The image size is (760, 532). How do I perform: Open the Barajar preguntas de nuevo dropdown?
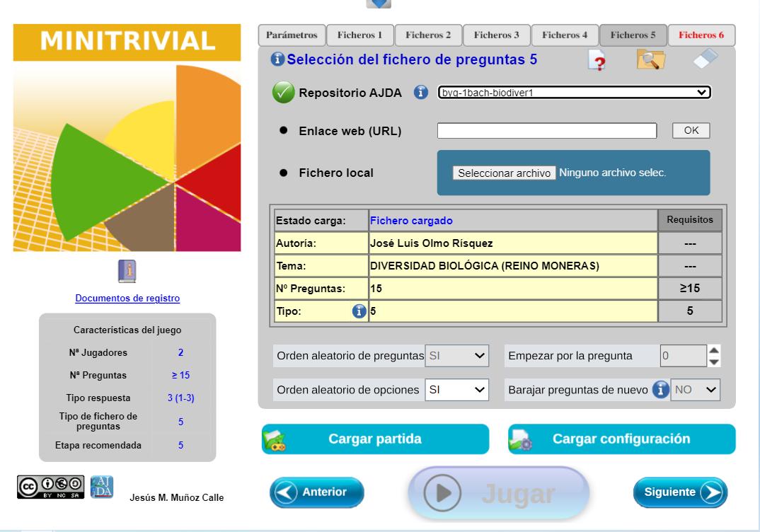pos(694,390)
